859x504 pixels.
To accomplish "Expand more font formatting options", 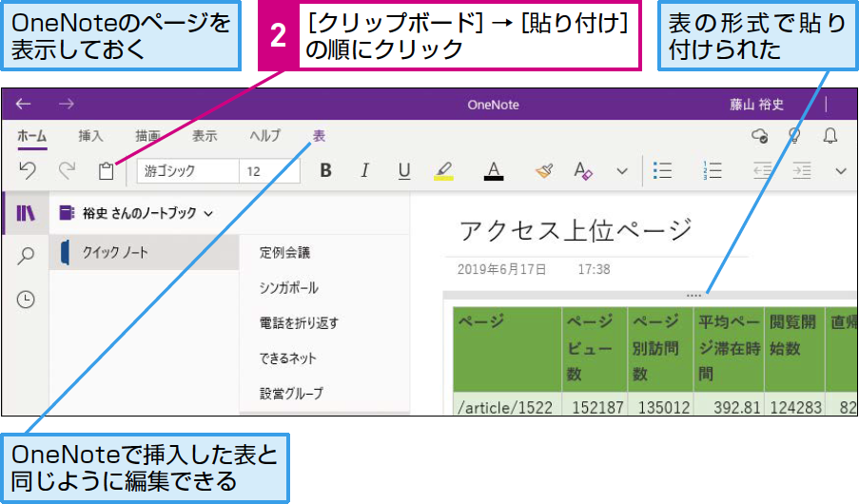I will pos(622,171).
